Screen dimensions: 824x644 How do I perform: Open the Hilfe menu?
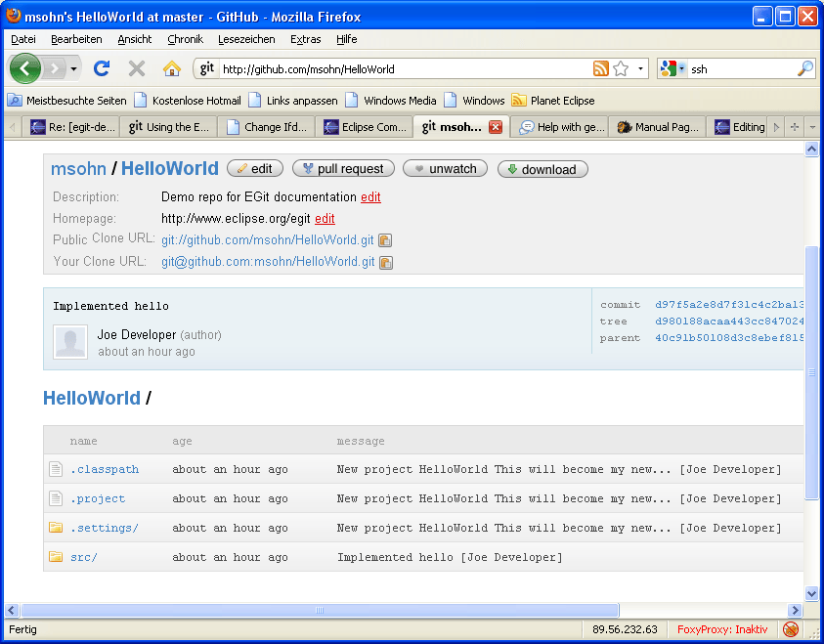point(346,39)
